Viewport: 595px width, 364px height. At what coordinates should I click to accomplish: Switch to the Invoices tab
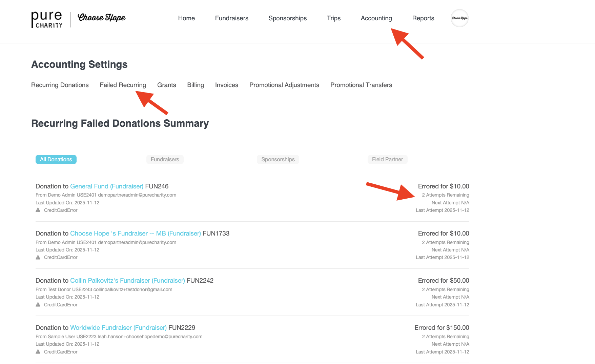[x=226, y=85]
